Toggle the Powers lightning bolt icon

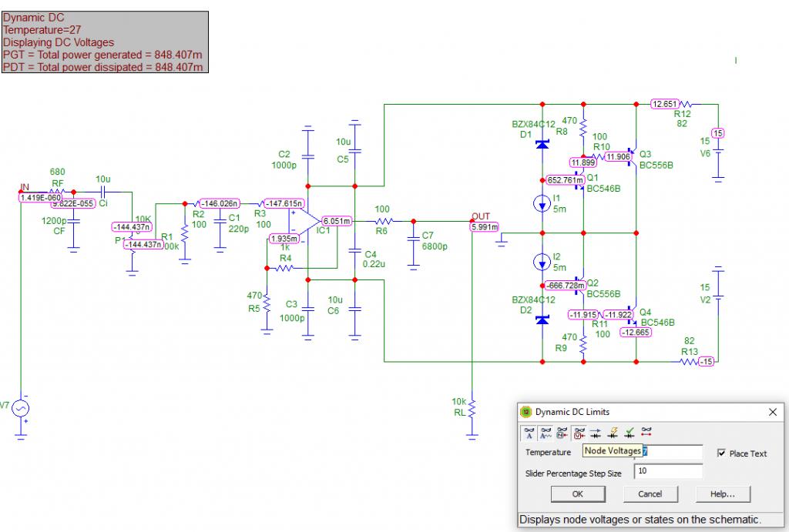pos(613,433)
